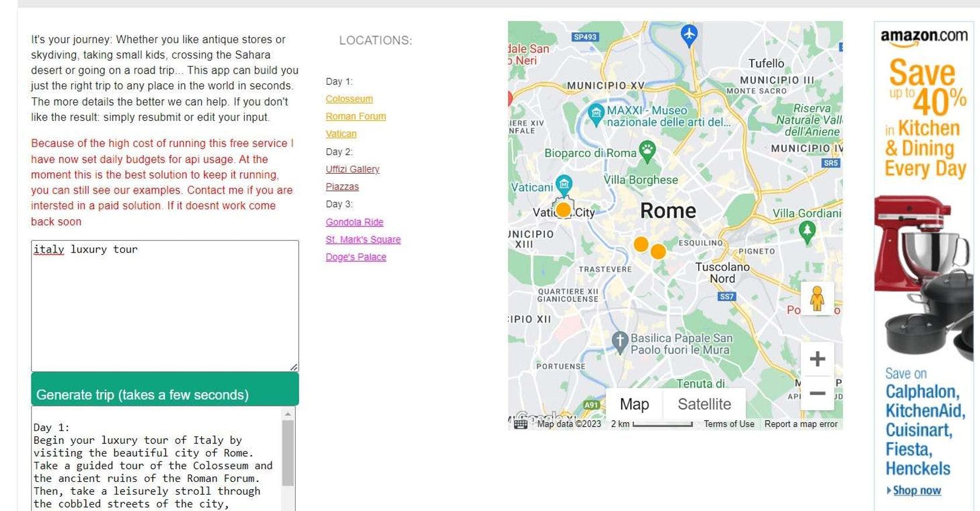Click the Basilica Papale San Paolo marker
980x511 pixels.
619,341
